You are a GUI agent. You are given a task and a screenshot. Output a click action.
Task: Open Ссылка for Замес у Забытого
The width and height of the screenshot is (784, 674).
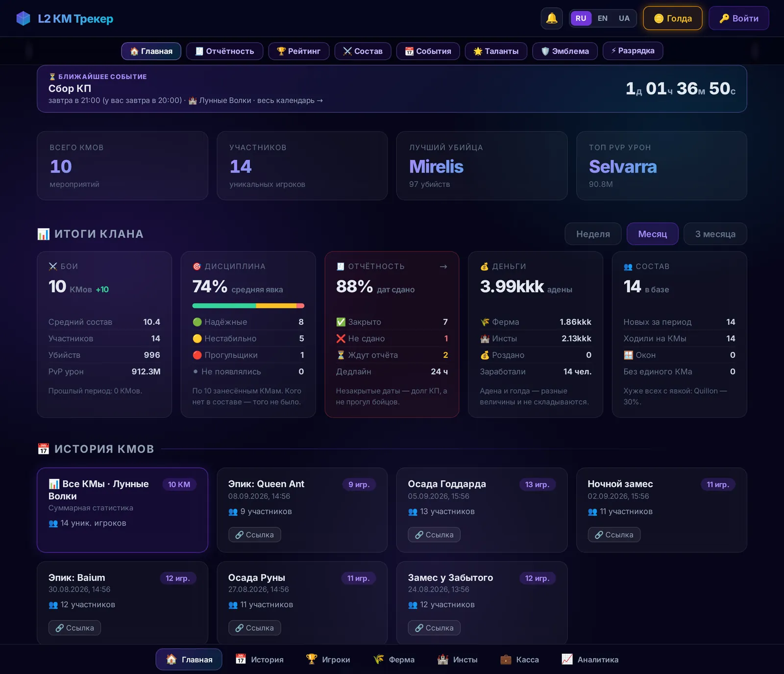tap(434, 628)
